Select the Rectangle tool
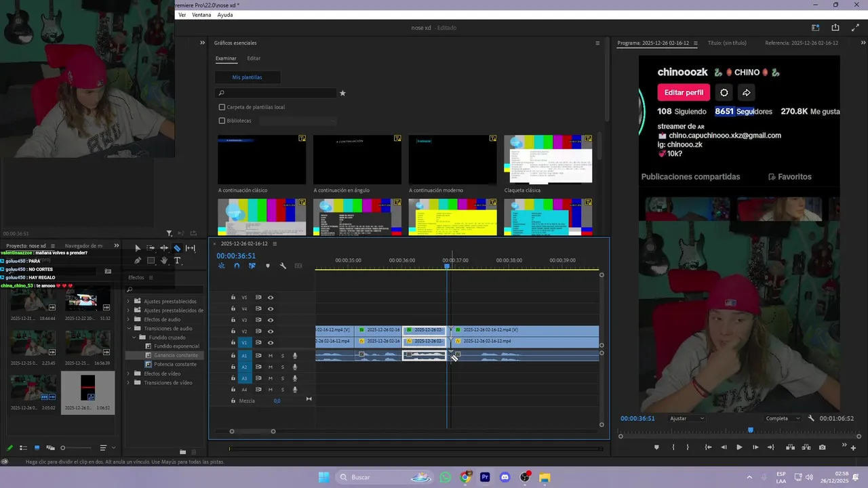Viewport: 868px width, 488px height. tap(151, 260)
